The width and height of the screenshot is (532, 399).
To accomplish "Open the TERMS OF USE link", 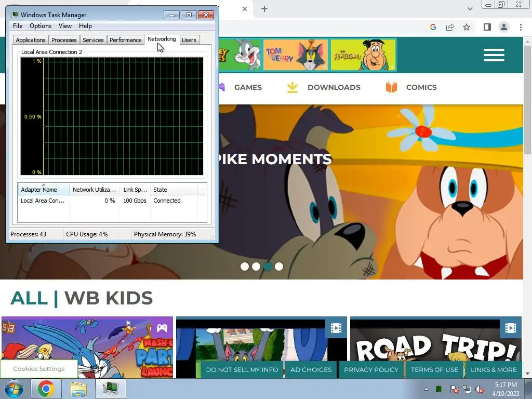I will click(x=435, y=370).
